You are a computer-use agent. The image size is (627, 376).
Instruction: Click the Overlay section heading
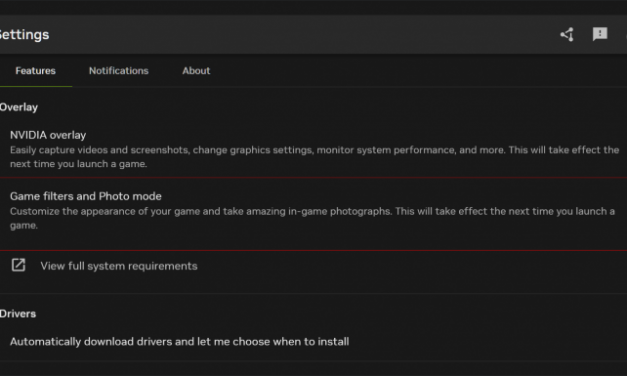pyautogui.click(x=19, y=107)
